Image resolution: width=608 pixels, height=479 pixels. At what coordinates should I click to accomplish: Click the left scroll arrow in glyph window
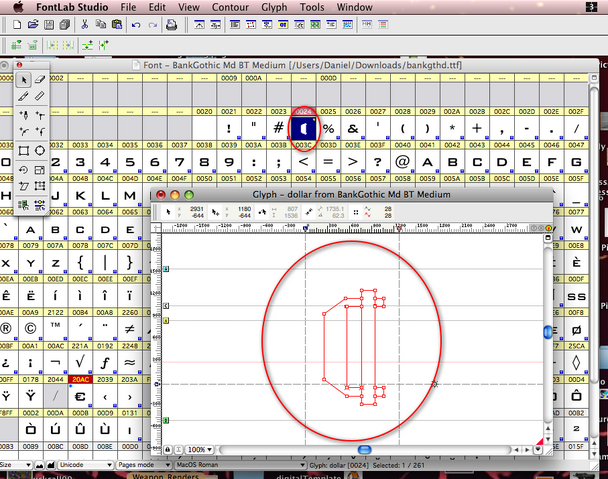click(x=516, y=450)
